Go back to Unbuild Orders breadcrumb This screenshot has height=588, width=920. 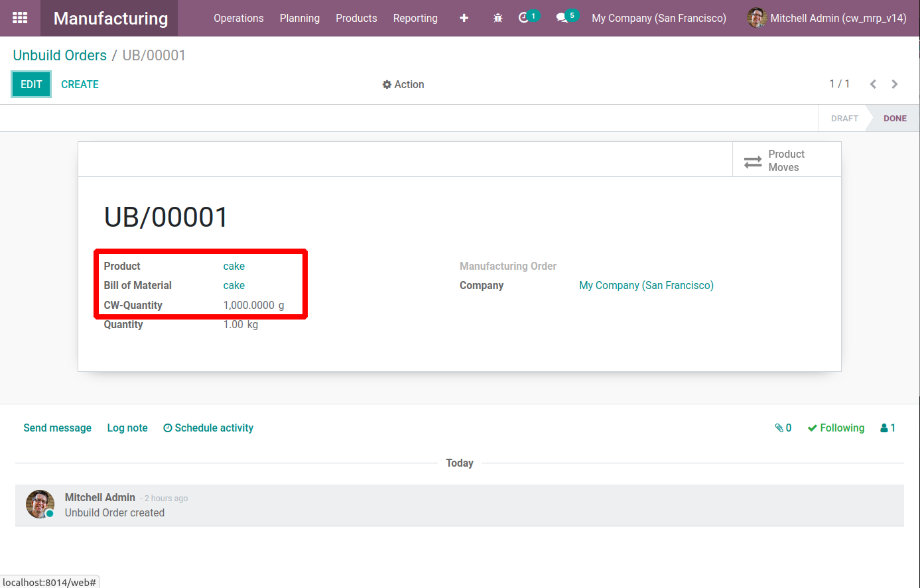60,56
